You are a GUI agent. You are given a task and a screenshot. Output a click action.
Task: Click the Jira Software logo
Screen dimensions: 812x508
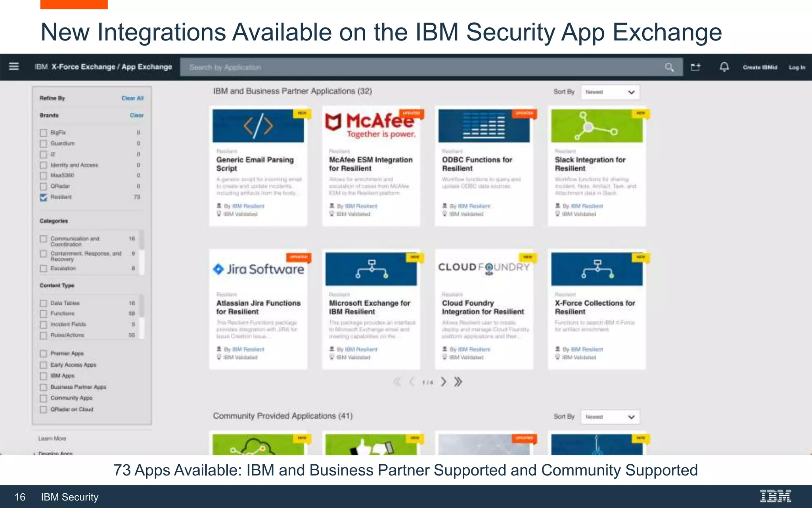tap(258, 269)
